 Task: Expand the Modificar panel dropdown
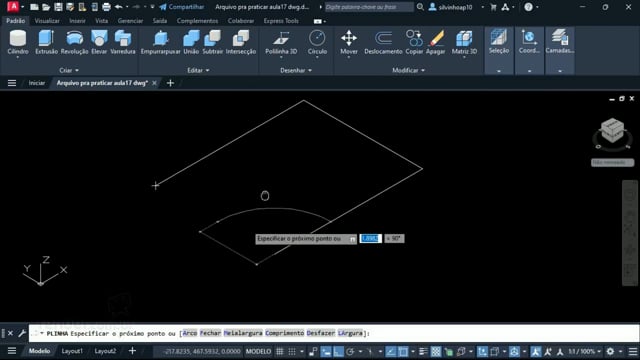click(408, 70)
